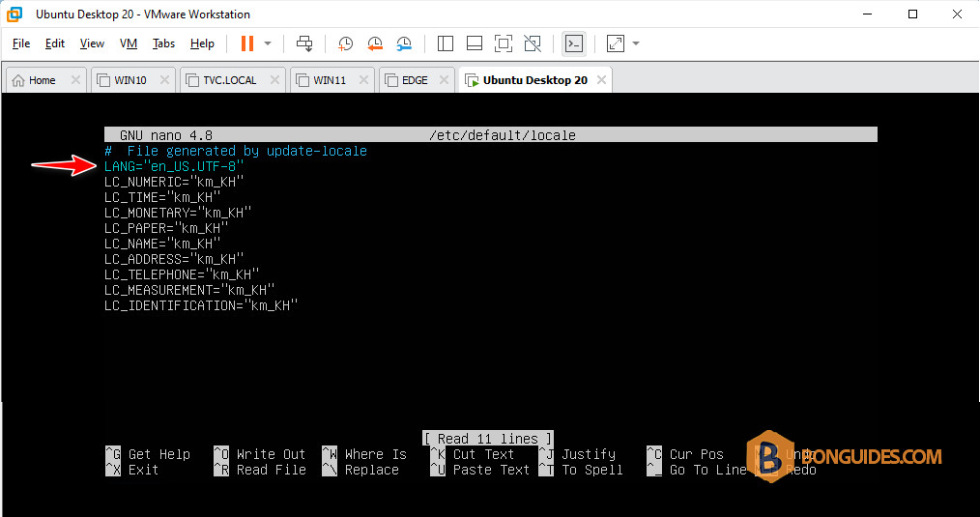Viewport: 980px width, 517px height.
Task: Open the VM menu
Action: coord(129,43)
